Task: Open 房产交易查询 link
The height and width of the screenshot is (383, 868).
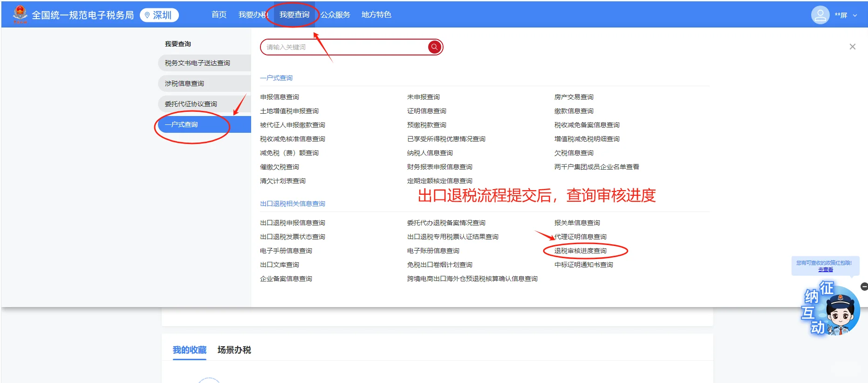Action: tap(574, 97)
